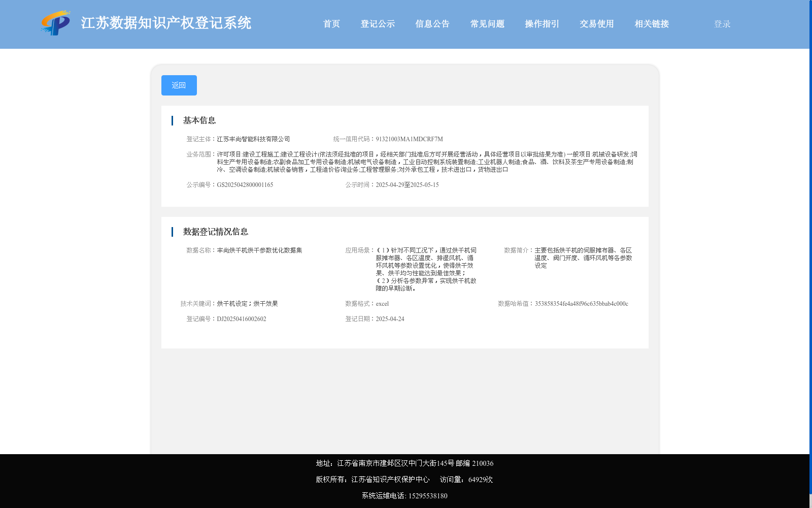This screenshot has height=508, width=812.
Task: Click the system logo icon in header
Action: tap(56, 23)
